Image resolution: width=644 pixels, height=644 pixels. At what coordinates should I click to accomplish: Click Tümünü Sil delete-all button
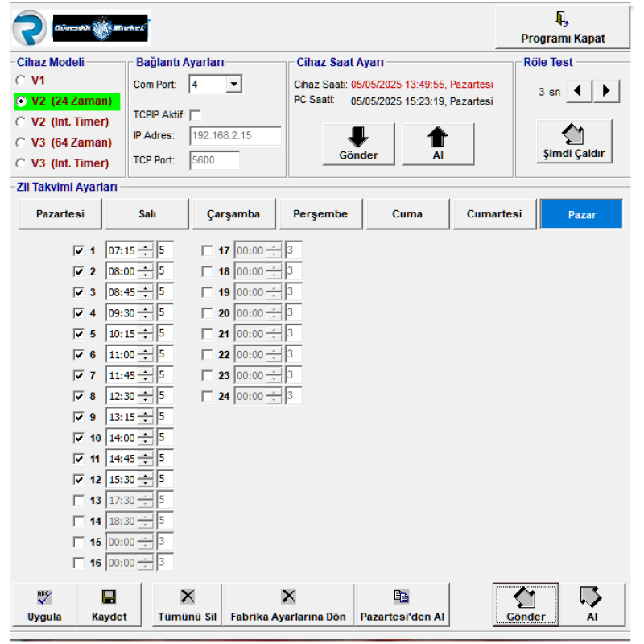[x=187, y=605]
